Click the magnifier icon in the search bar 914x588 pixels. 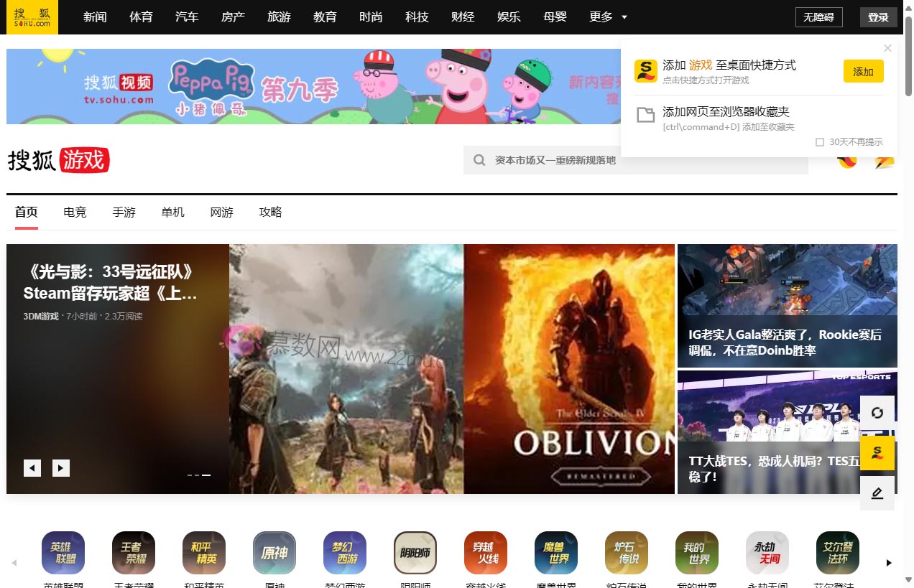(x=479, y=160)
